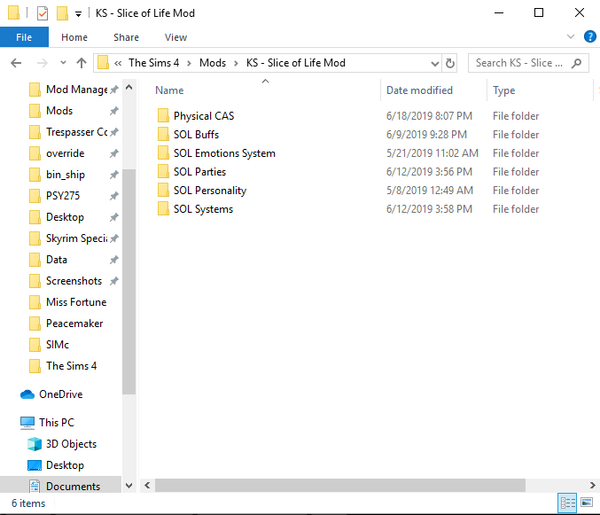
Task: Sort by Date modified column header
Action: point(419,90)
